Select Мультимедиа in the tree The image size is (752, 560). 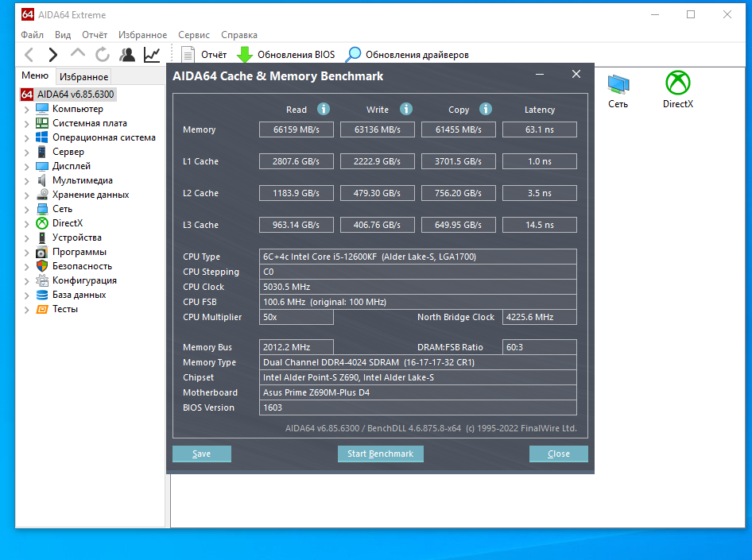(83, 180)
